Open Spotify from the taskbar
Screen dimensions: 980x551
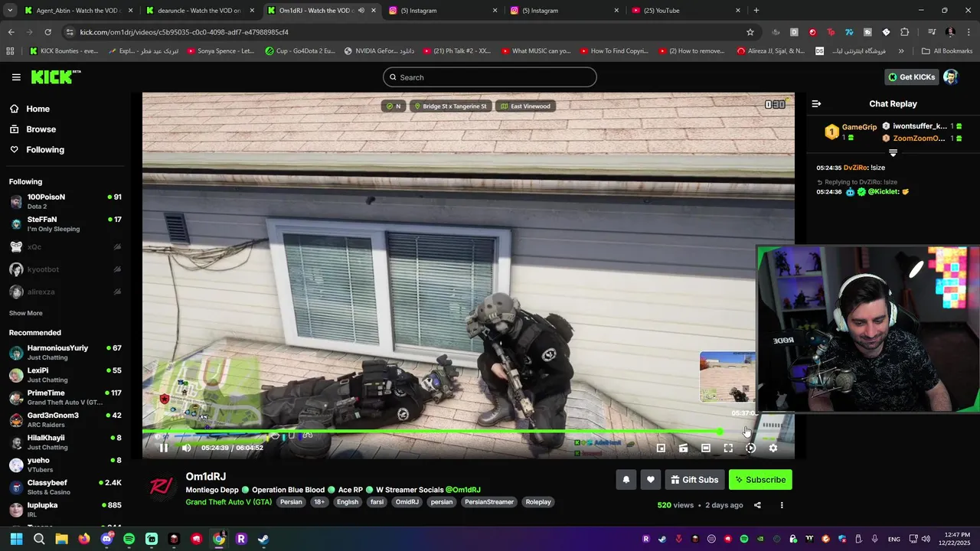[x=129, y=539]
